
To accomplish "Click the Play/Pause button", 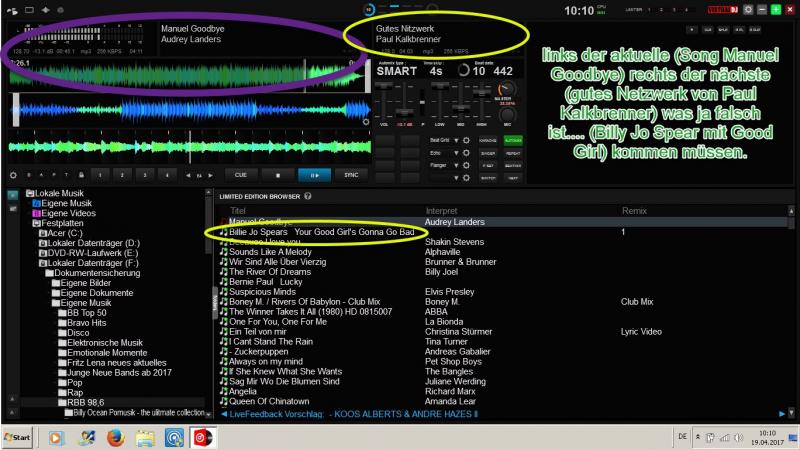I will click(x=314, y=175).
